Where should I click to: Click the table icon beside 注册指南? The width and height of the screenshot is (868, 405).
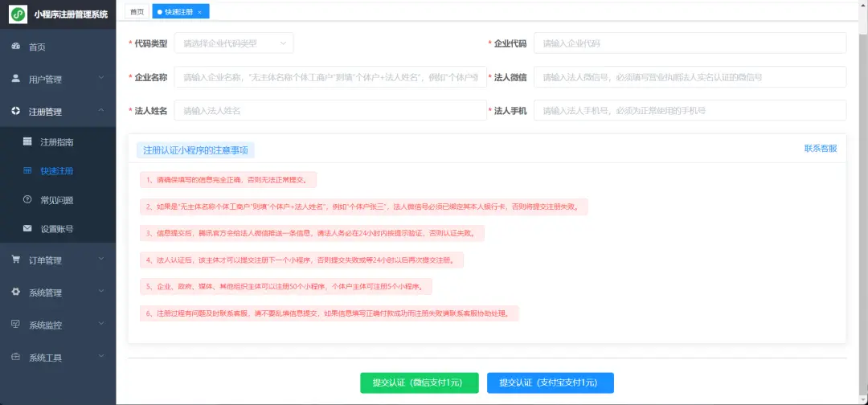[27, 141]
